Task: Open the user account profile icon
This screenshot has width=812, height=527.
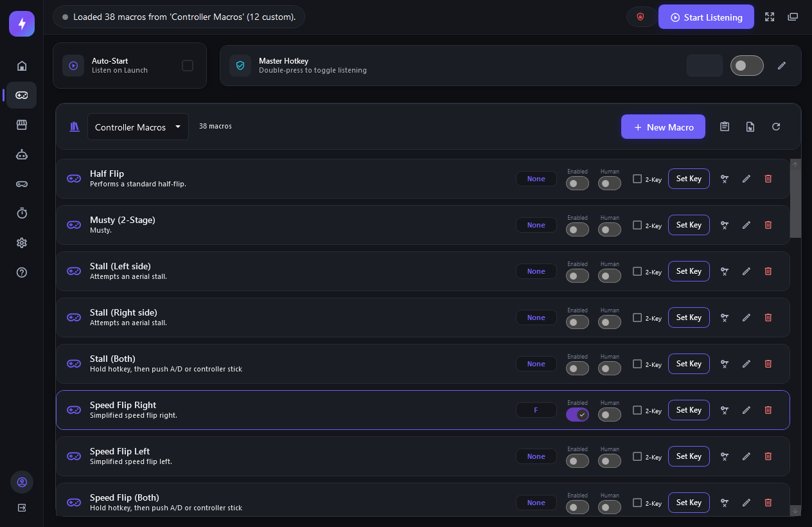Action: pyautogui.click(x=22, y=482)
